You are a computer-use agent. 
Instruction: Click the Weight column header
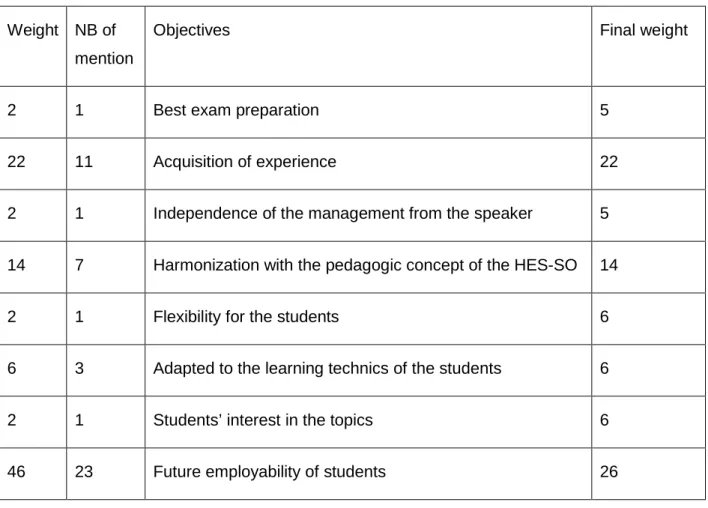pos(33,30)
